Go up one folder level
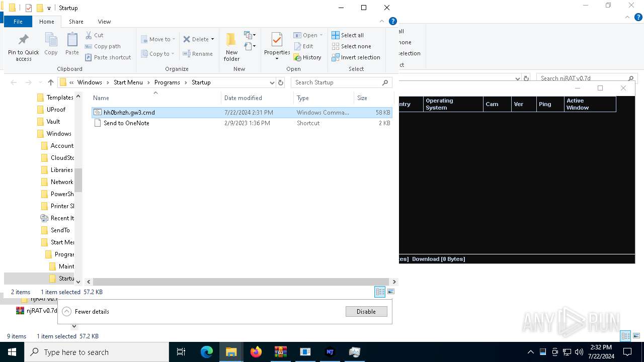 pos(50,82)
